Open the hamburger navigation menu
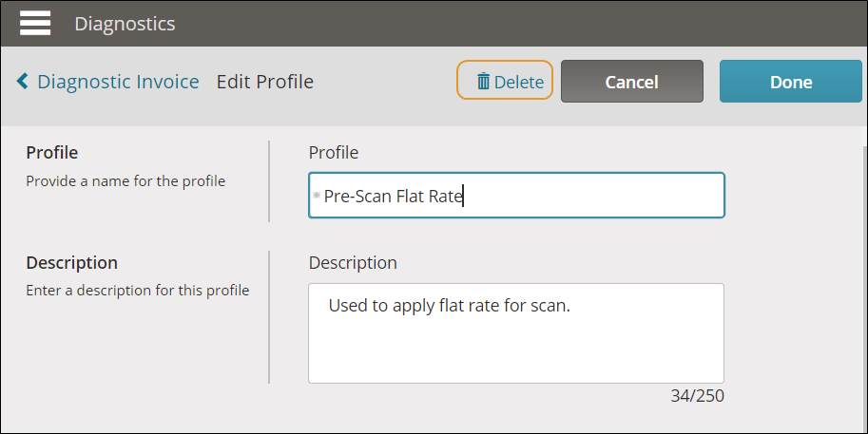 coord(35,23)
